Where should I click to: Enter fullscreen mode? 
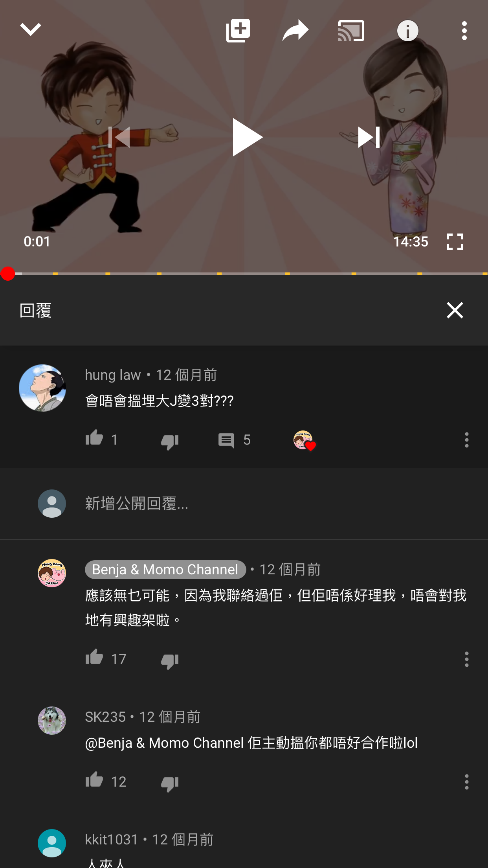(455, 242)
